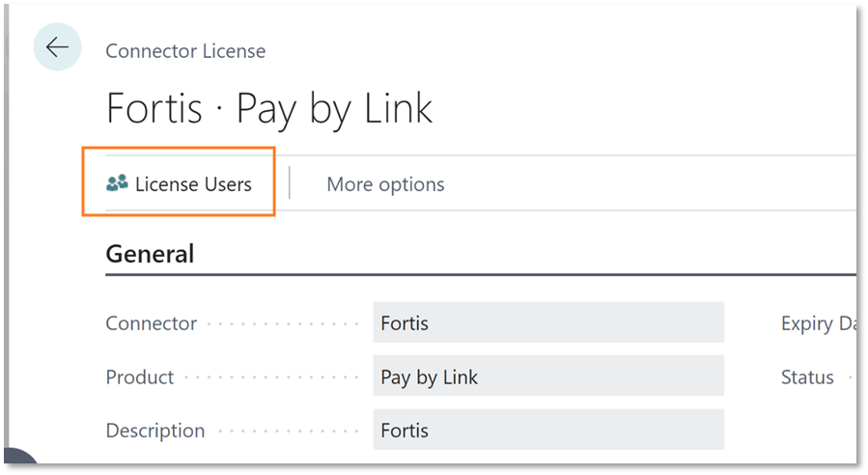The height and width of the screenshot is (475, 868).
Task: Click the Description field label
Action: 155,431
